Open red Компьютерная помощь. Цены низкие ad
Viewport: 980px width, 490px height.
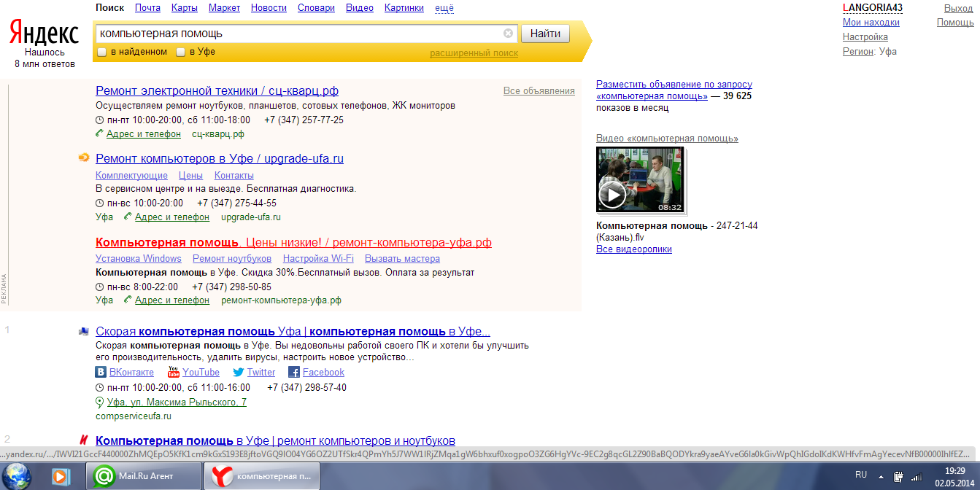coord(293,243)
